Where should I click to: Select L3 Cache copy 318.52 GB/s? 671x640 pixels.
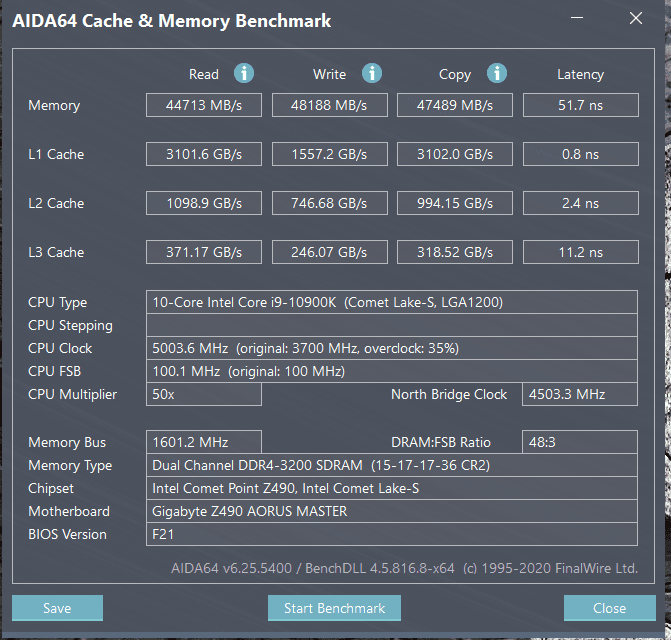tap(455, 252)
